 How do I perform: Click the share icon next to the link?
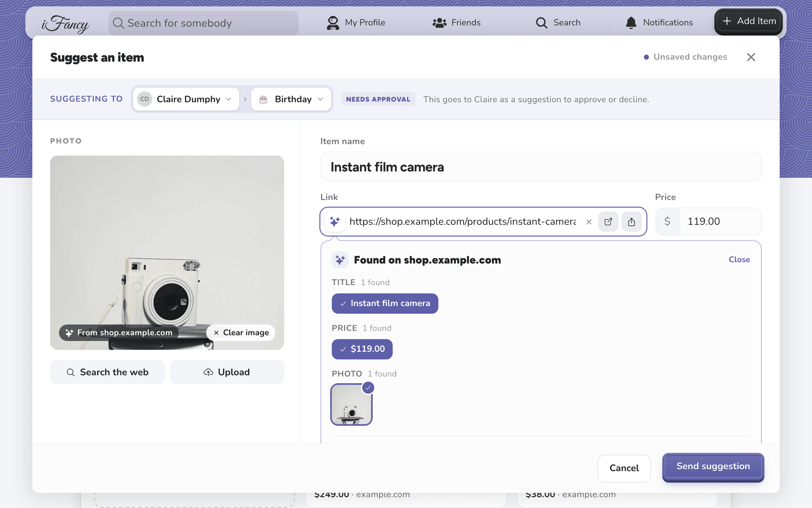point(632,222)
